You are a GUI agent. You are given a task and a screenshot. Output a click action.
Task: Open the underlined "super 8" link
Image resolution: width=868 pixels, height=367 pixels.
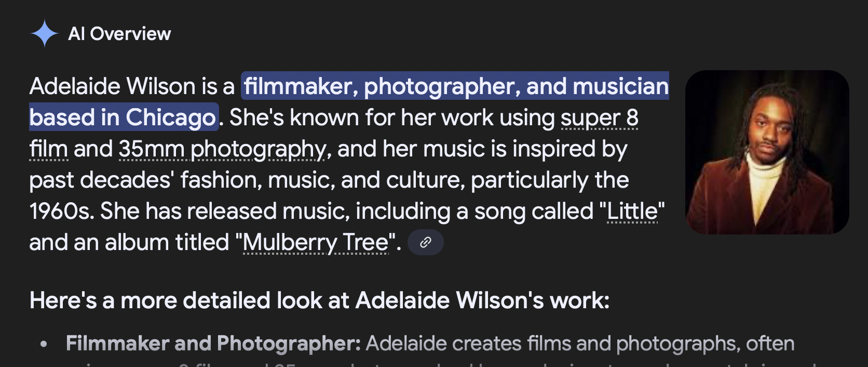[x=600, y=118]
